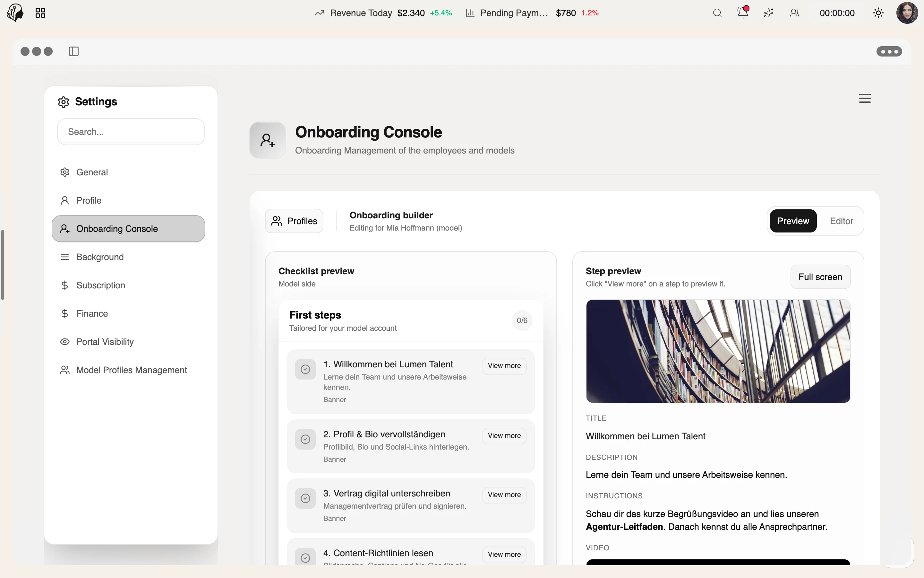This screenshot has width=924, height=578.
Task: Click the library banner image
Action: (718, 351)
